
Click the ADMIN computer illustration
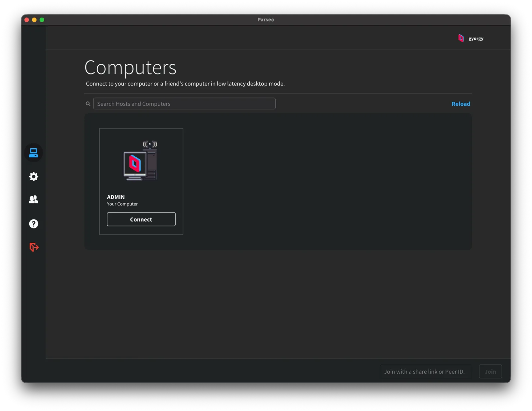pyautogui.click(x=140, y=161)
